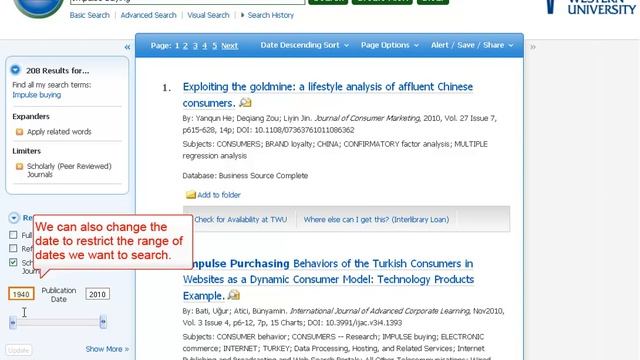
Task: Uncheck Scholarly Journals checkbox
Action: [x=13, y=262]
